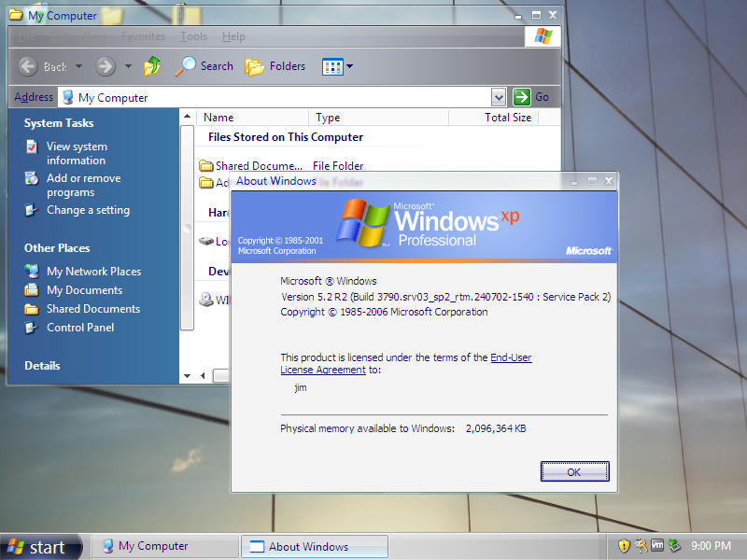Click Add or remove programs task
Image resolution: width=747 pixels, height=560 pixels.
coord(83,185)
